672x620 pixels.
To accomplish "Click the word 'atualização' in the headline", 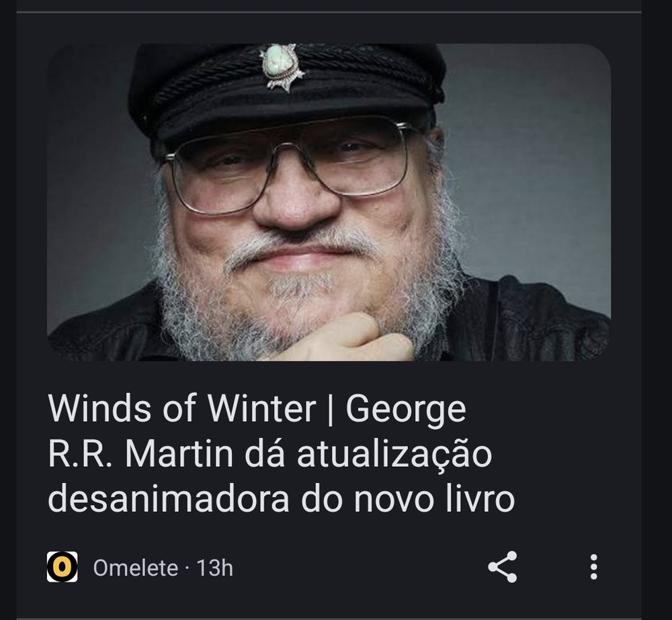I will coord(394,454).
